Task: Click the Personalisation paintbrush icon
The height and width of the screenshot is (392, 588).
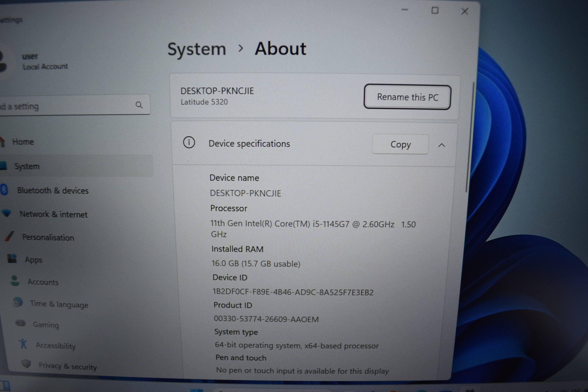Action: [x=9, y=236]
